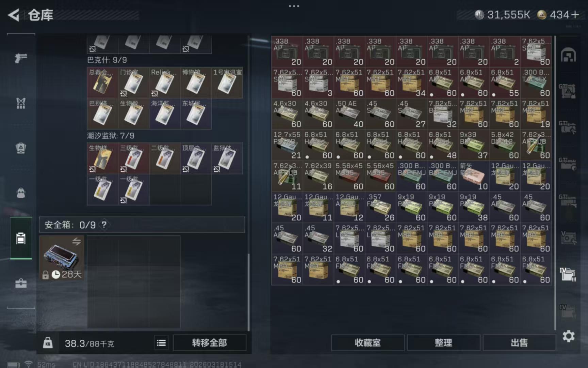Select the 6.8x51 Hybrid stack of 48

[442, 145]
